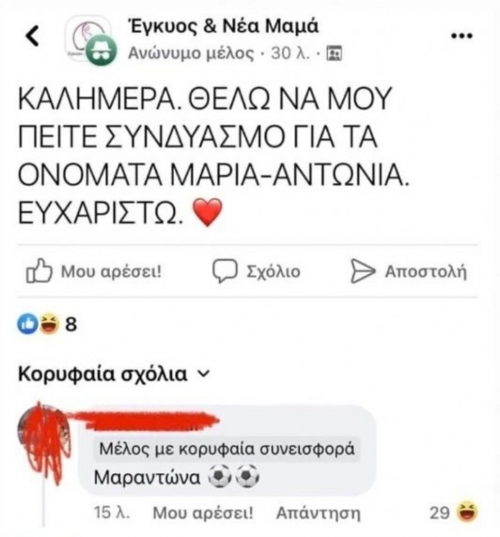Click the Σχόλιο comment bubble icon
The width and height of the screenshot is (500, 537).
tap(225, 272)
